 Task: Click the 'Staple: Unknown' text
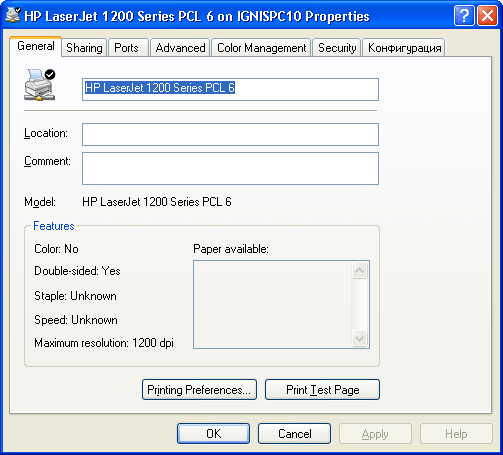[x=75, y=296]
